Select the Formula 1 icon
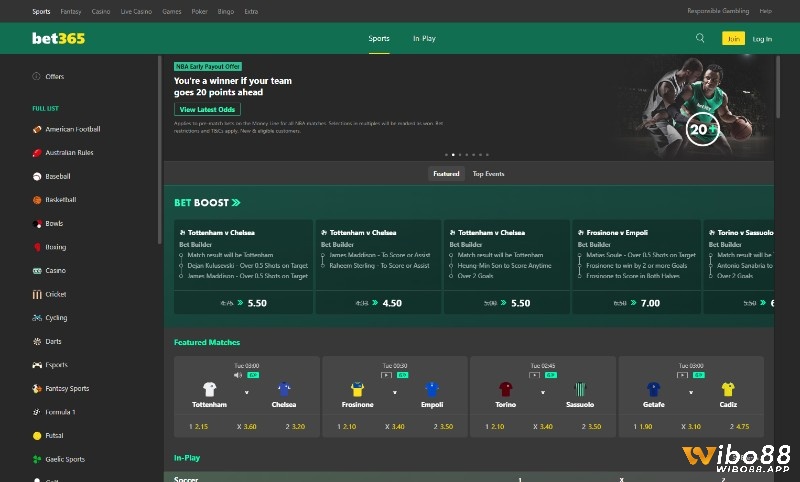This screenshot has width=800, height=482. (37, 412)
